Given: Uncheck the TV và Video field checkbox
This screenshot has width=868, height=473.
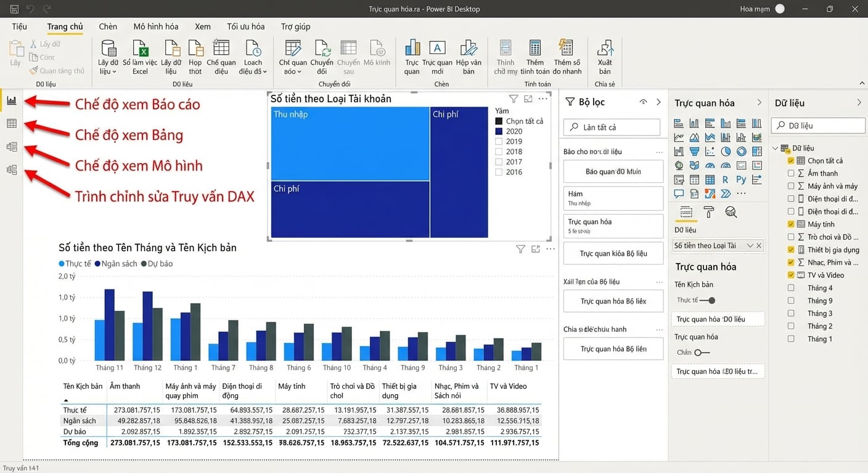Looking at the screenshot, I should [x=791, y=275].
